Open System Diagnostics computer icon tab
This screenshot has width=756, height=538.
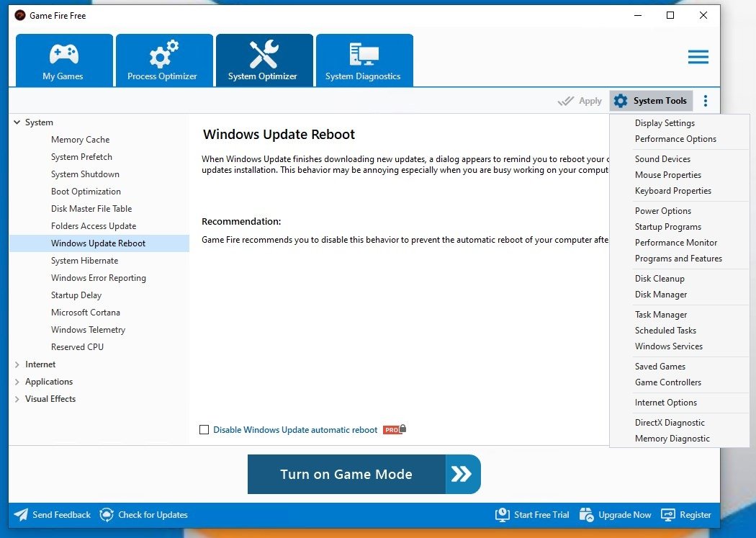point(364,60)
